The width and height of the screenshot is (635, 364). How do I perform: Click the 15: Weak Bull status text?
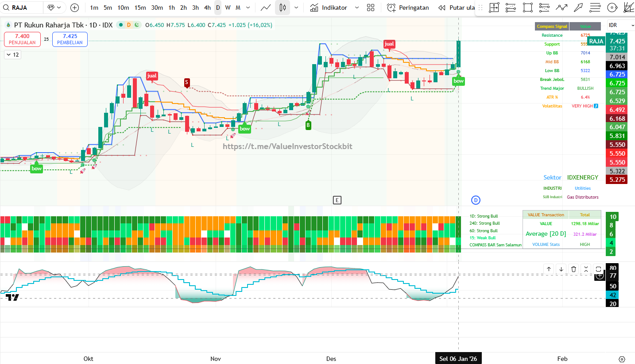click(483, 238)
